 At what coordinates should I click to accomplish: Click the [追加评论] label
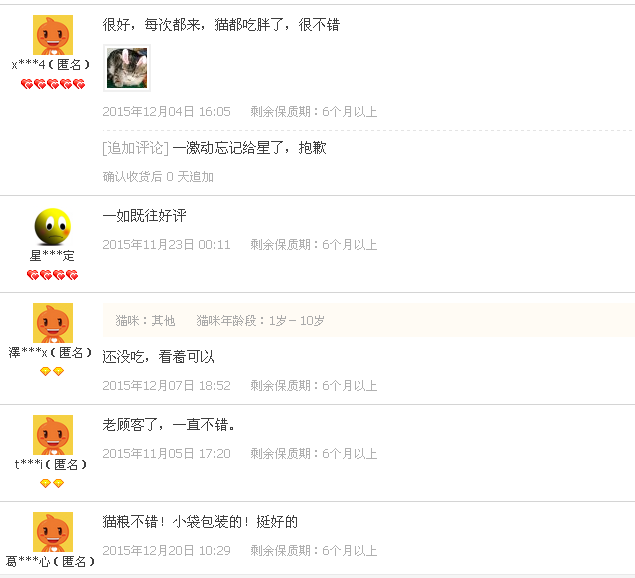(x=135, y=148)
